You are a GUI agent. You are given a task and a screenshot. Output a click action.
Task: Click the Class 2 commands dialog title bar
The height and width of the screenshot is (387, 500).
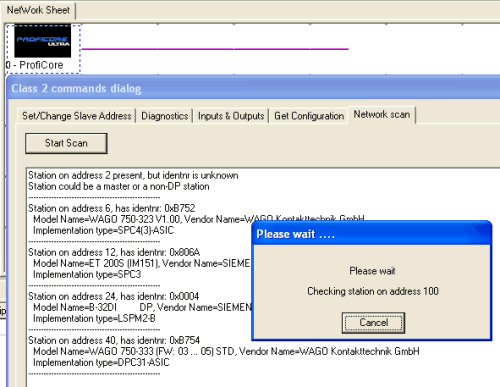[x=253, y=88]
